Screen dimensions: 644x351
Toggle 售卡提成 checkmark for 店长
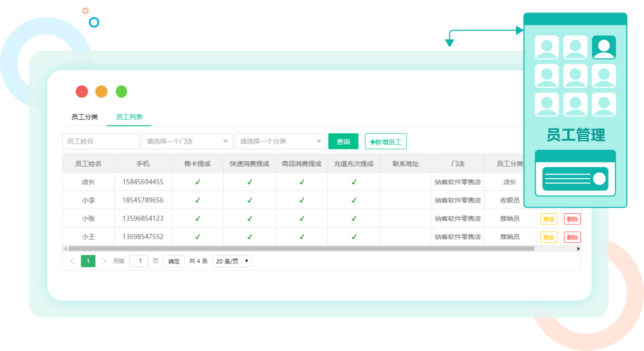[x=197, y=182]
